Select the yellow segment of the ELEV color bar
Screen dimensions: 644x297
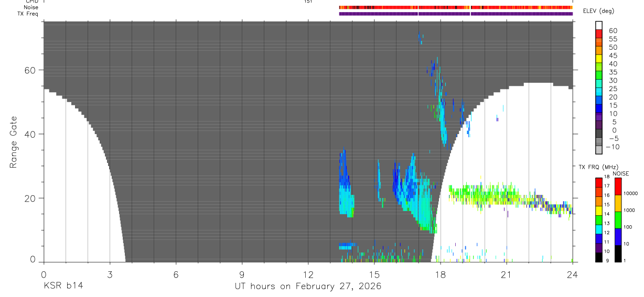point(599,59)
